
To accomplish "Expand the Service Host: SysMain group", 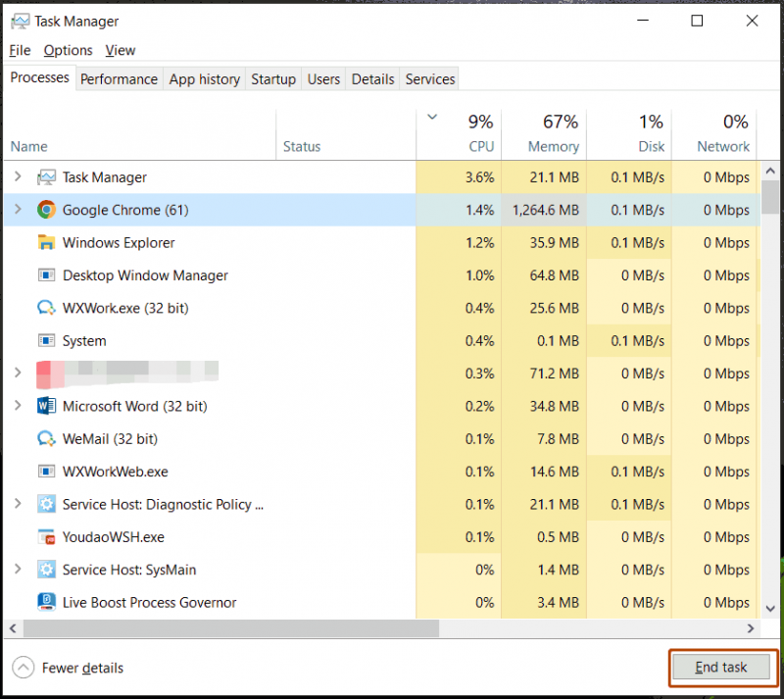I will pyautogui.click(x=18, y=569).
